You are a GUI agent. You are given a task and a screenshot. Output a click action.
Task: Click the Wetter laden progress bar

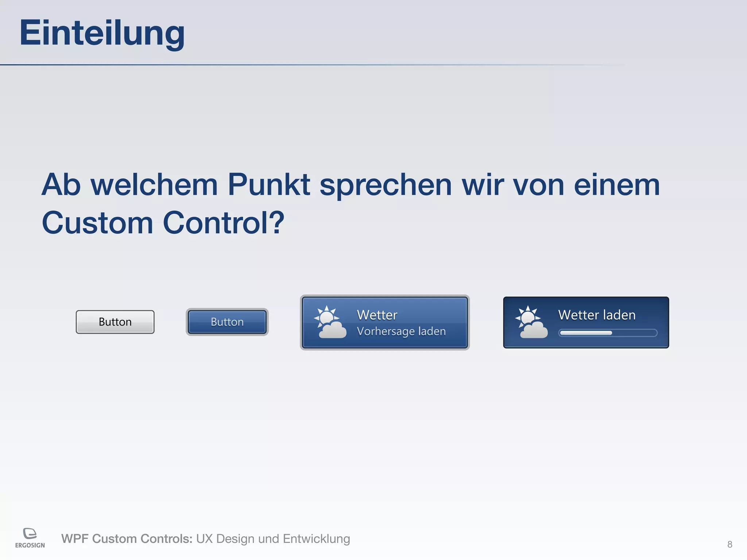[x=608, y=333]
